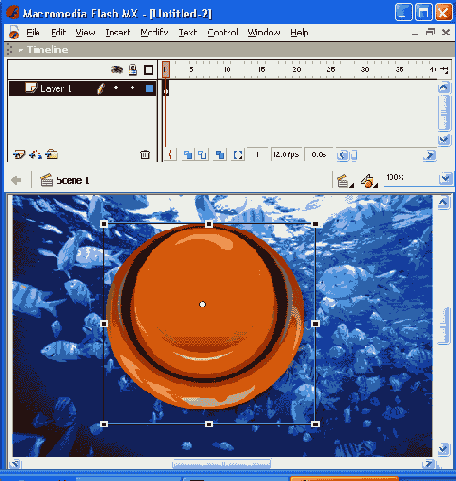This screenshot has width=456, height=481.
Task: Open the View menu
Action: pos(85,32)
